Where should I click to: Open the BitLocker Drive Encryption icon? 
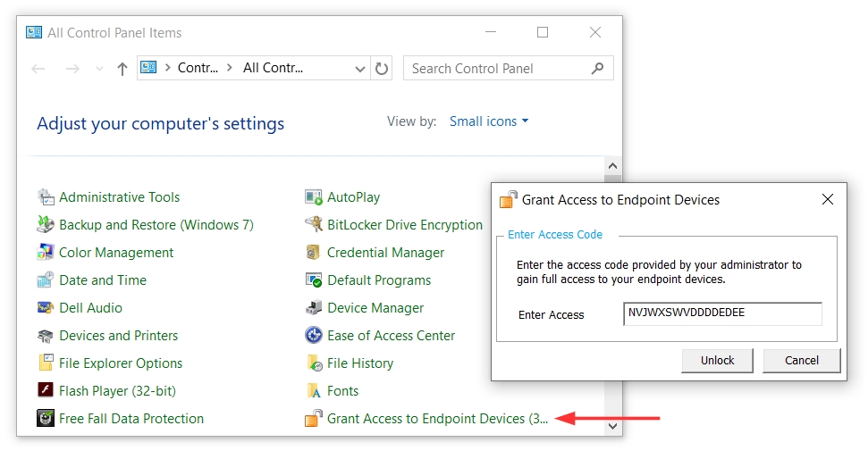click(314, 225)
